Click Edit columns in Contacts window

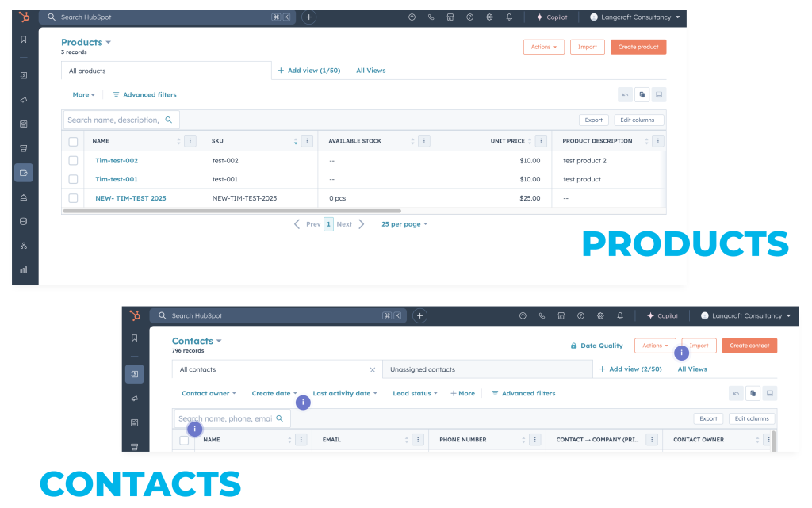coord(752,418)
